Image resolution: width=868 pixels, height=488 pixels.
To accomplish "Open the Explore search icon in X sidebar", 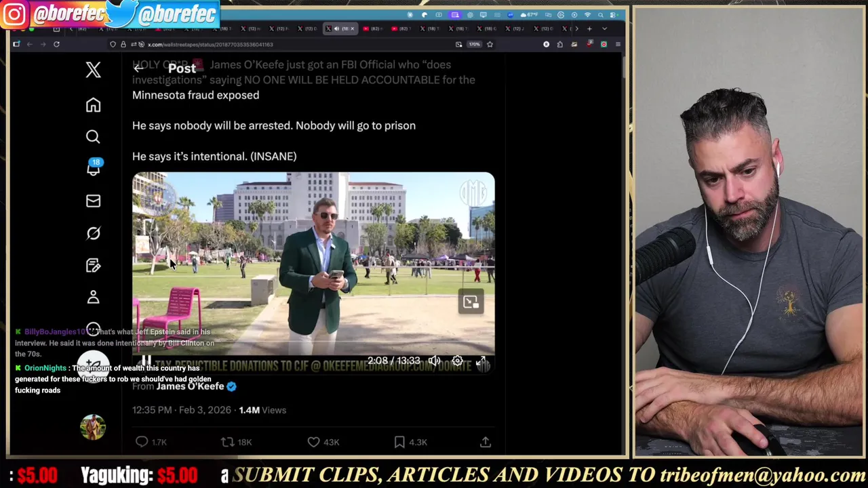I will pos(93,137).
